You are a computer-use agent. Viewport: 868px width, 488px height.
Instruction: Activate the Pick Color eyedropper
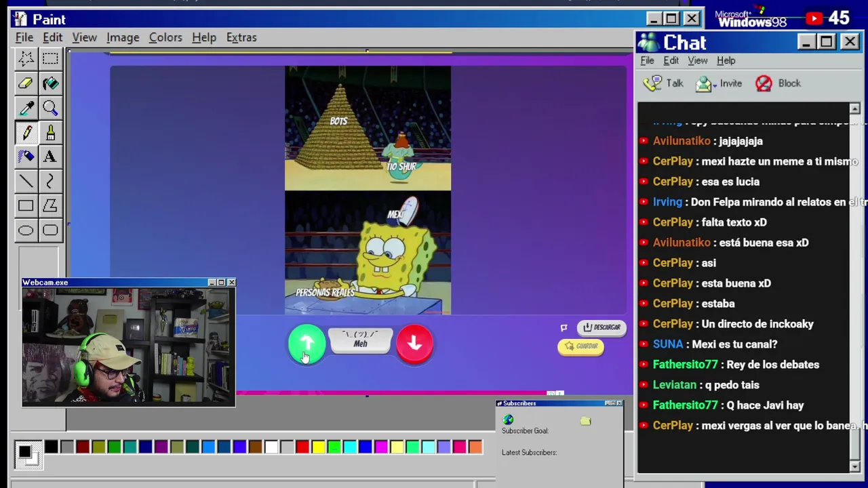pos(26,108)
